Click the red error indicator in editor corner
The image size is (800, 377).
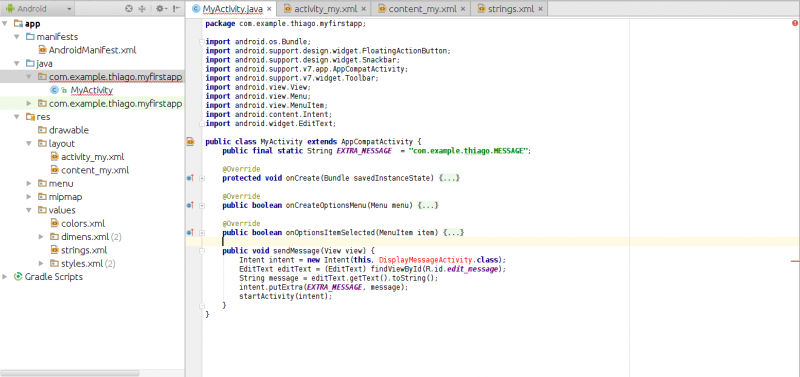(794, 23)
